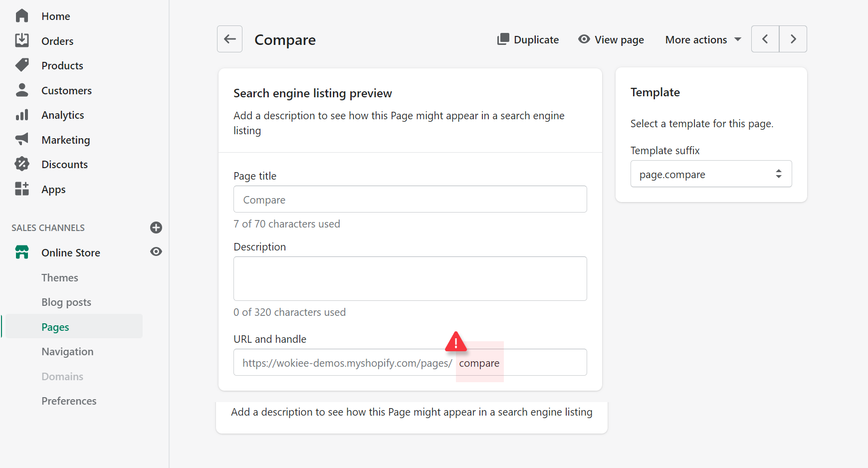View Online Store using eye icon
This screenshot has width=868, height=468.
tap(156, 252)
